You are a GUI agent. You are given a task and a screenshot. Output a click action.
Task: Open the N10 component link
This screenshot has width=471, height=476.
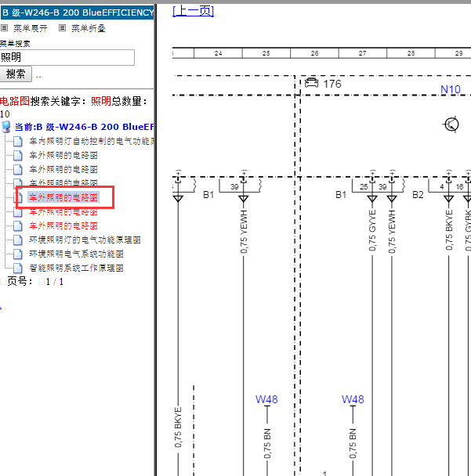pos(451,89)
